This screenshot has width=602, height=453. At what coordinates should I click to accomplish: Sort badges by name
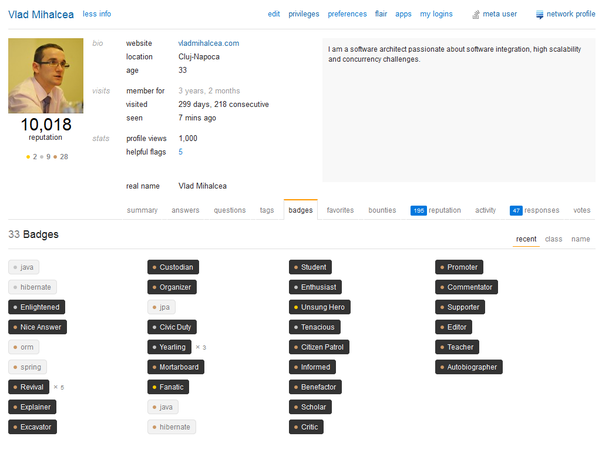coord(580,239)
